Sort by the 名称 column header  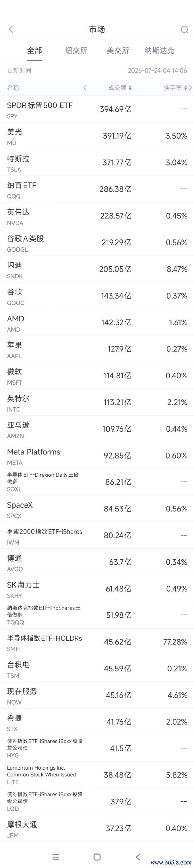point(13,88)
